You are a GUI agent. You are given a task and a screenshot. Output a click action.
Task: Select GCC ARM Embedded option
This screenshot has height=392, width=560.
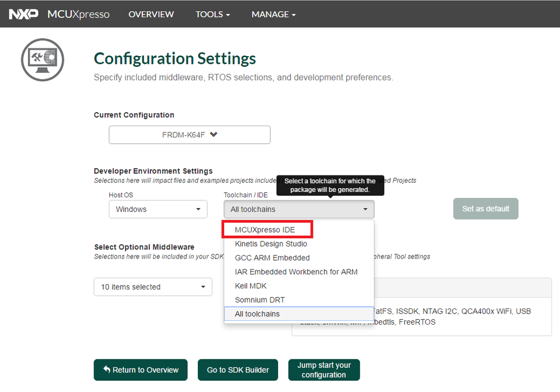(272, 258)
